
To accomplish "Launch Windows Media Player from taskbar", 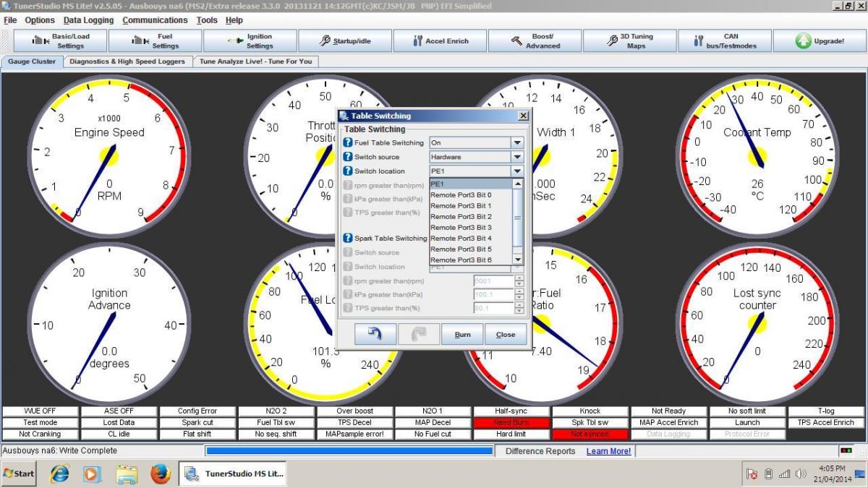I will click(93, 474).
